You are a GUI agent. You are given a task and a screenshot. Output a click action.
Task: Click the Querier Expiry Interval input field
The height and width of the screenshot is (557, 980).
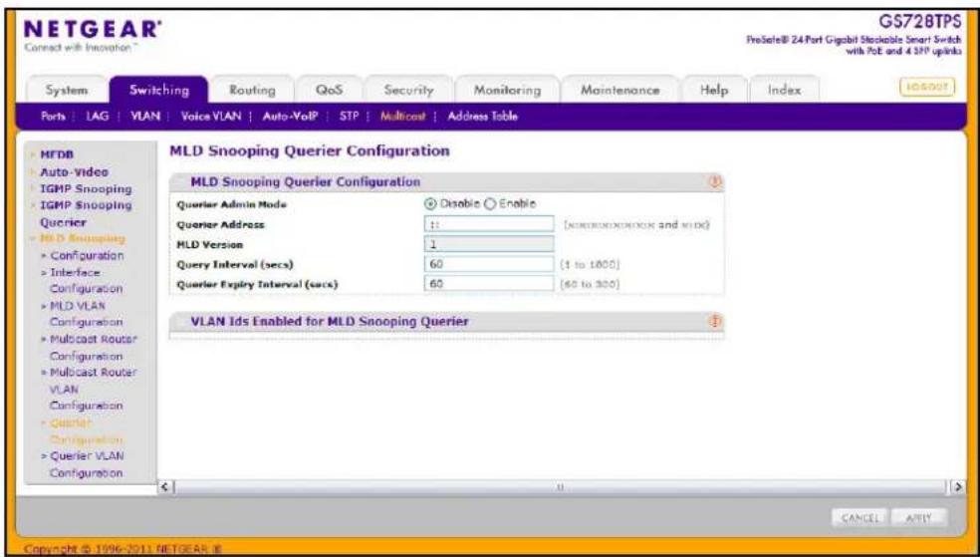tap(489, 284)
